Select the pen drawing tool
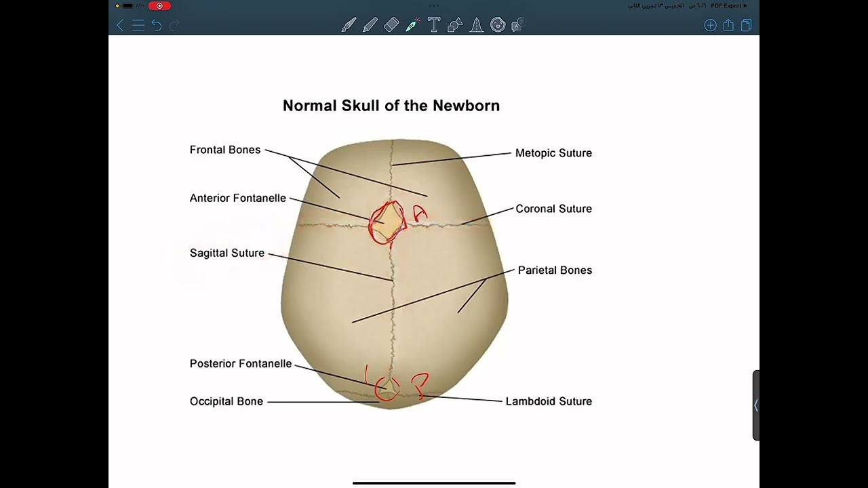Screen dimensions: 868x488 tap(349, 25)
